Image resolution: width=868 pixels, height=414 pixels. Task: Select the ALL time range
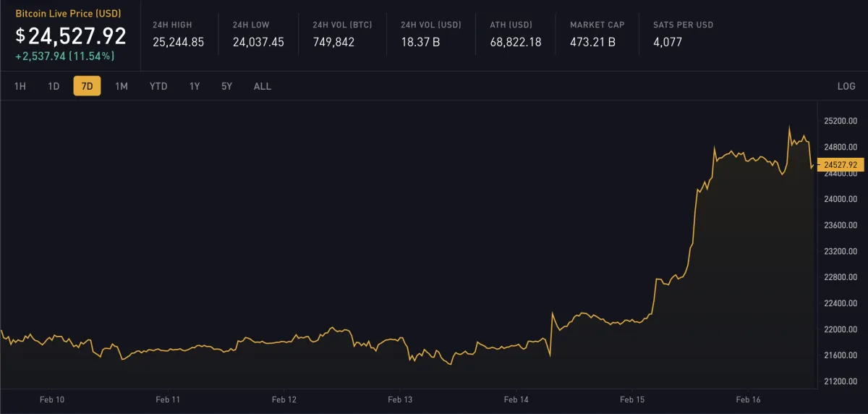click(x=263, y=86)
